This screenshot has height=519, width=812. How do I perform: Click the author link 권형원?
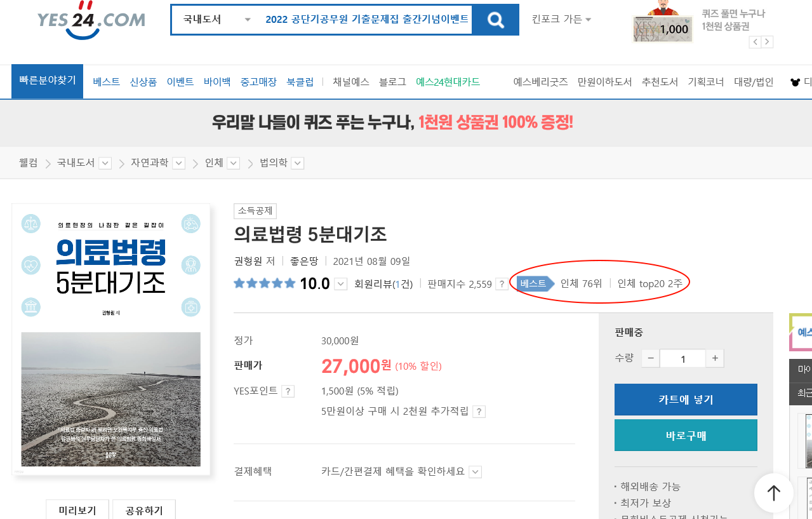pyautogui.click(x=248, y=261)
